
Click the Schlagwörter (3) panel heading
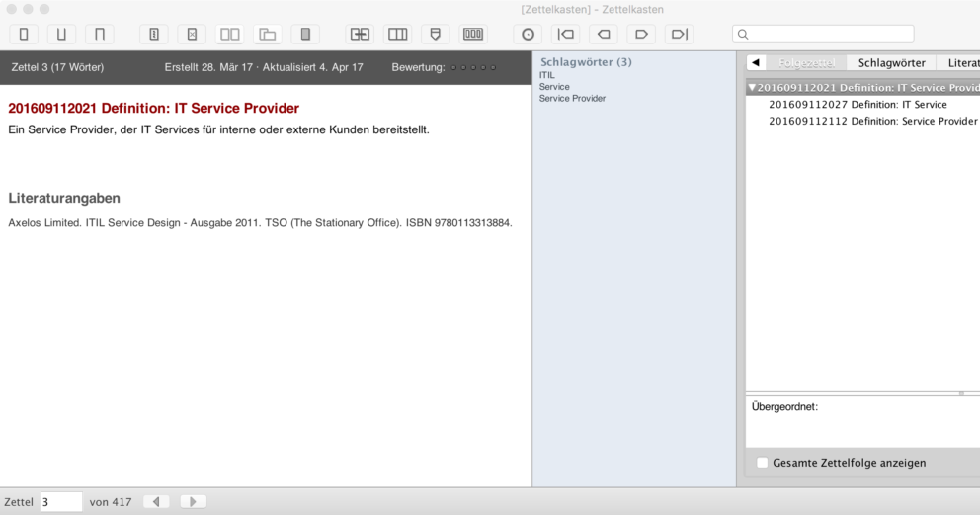(x=586, y=62)
